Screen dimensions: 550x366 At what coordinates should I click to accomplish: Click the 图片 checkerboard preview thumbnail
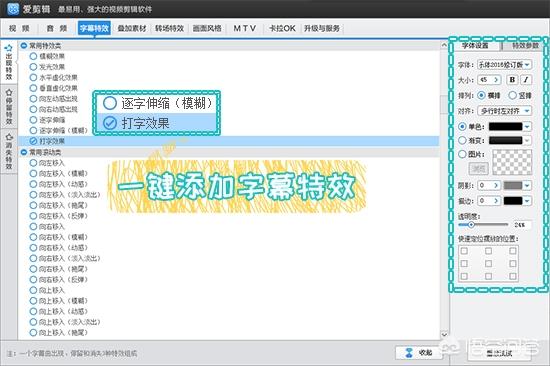pos(512,162)
